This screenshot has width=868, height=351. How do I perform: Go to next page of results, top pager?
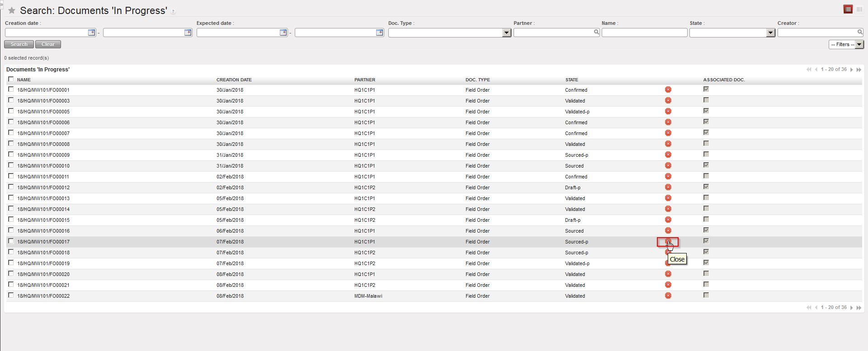852,70
